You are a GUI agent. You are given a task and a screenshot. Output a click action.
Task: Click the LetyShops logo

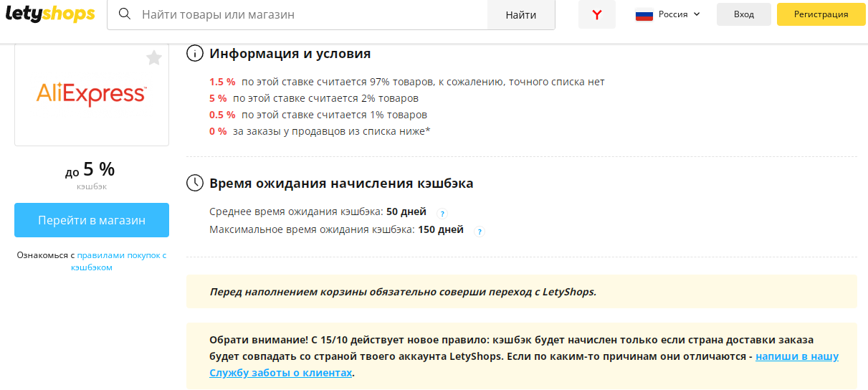[x=50, y=14]
